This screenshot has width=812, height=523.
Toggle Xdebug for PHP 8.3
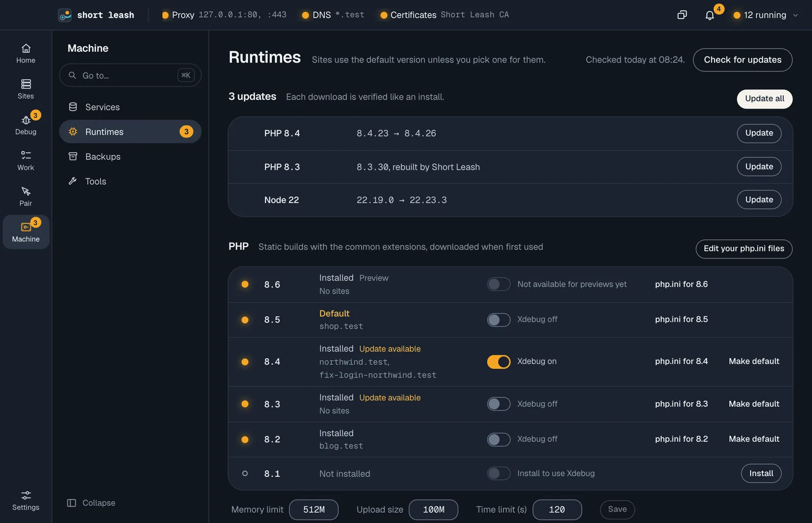pyautogui.click(x=499, y=404)
